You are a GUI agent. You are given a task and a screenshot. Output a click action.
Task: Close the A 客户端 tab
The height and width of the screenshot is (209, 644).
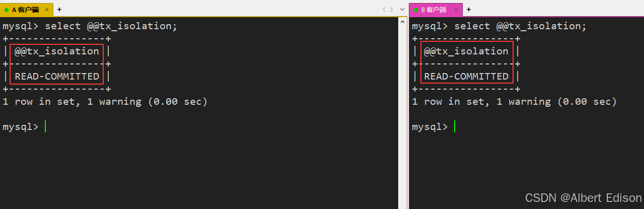pyautogui.click(x=47, y=10)
